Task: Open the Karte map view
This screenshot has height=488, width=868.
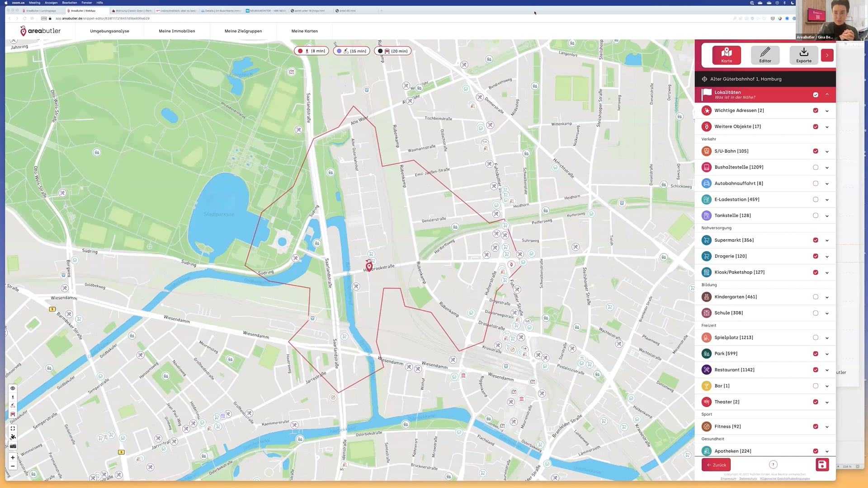Action: pyautogui.click(x=726, y=55)
